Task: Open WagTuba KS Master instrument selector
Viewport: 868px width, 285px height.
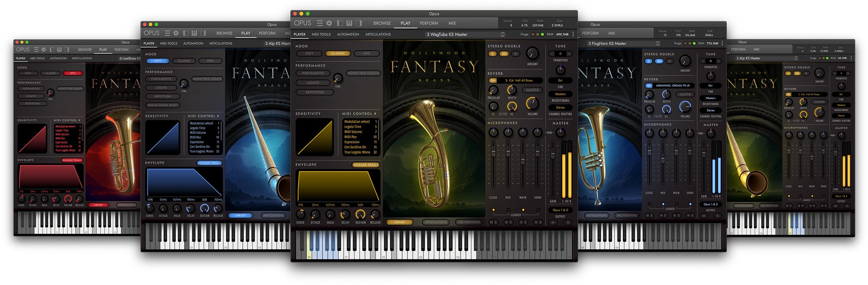Action: 465,34
